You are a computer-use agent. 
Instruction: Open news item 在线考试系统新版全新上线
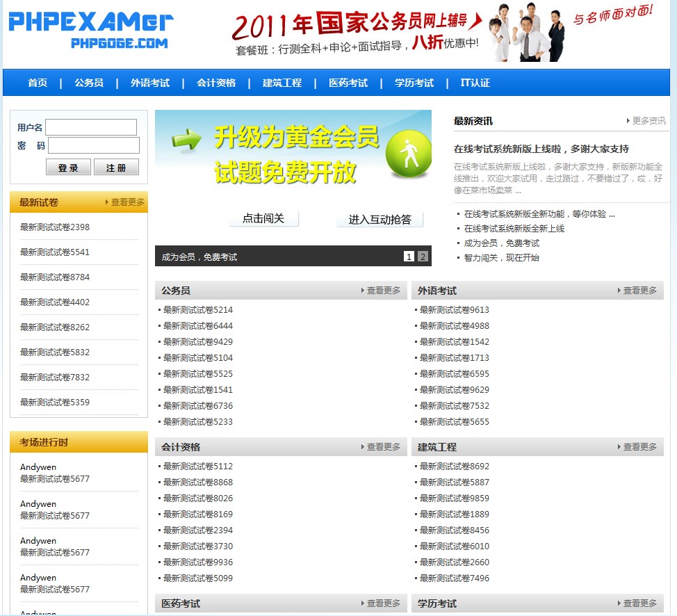[x=514, y=229]
